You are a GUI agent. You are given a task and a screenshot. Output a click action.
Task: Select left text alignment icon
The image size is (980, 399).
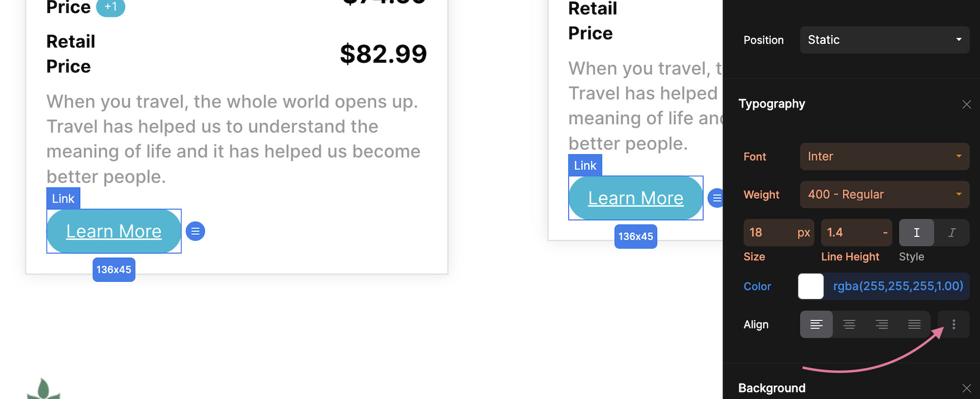816,324
